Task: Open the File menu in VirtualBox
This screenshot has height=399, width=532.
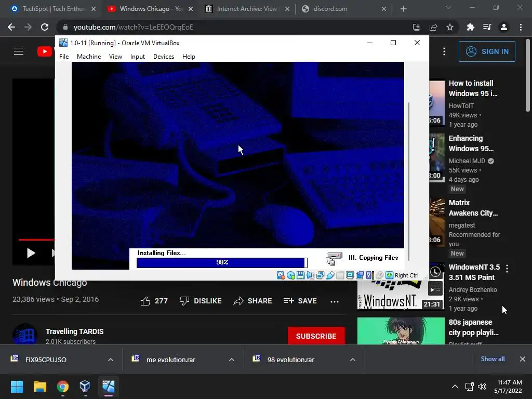Action: click(64, 57)
